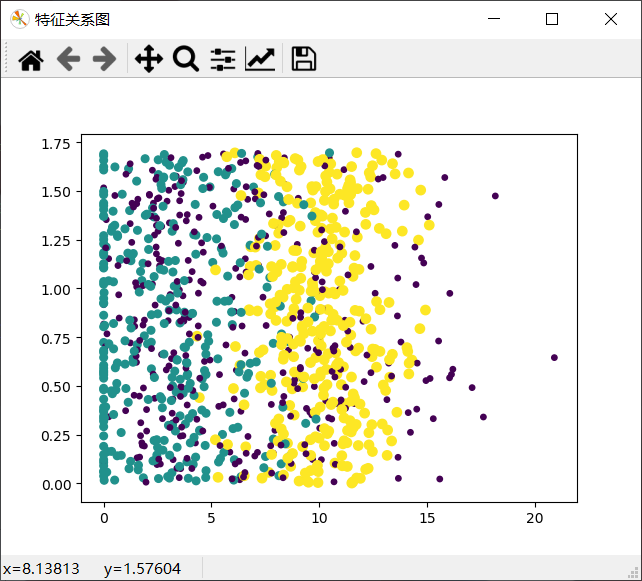The width and height of the screenshot is (642, 581).
Task: Minimize the 特征关系图 window
Action: click(494, 19)
